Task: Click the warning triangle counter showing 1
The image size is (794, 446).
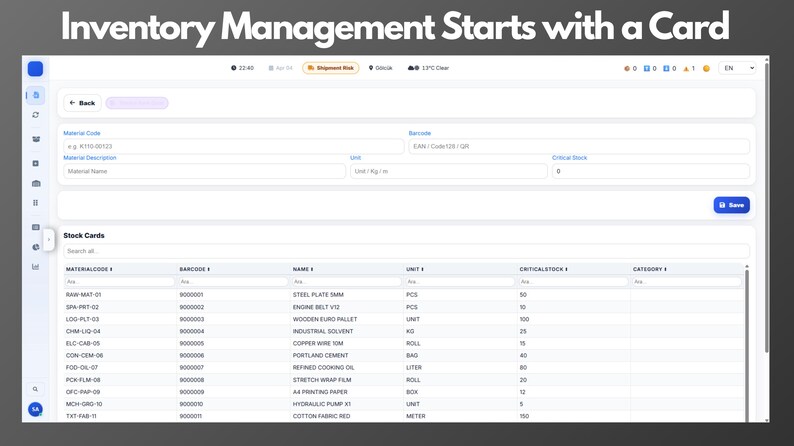Action: (689, 68)
